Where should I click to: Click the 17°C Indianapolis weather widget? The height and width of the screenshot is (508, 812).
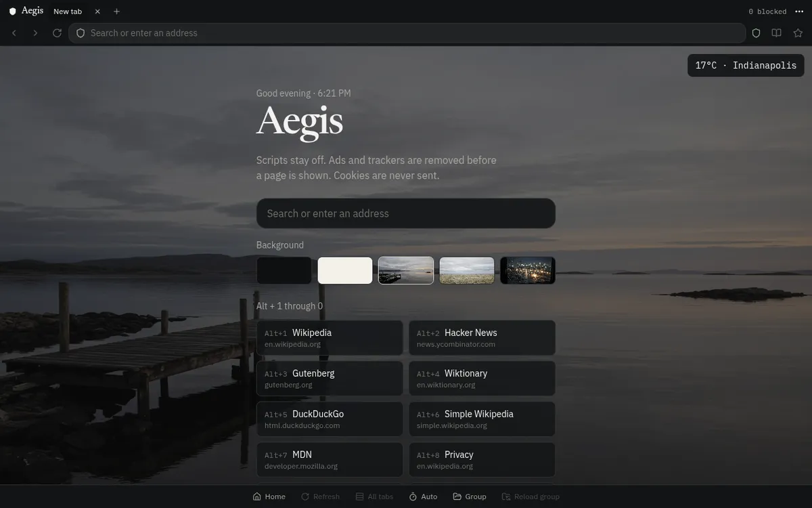point(746,66)
